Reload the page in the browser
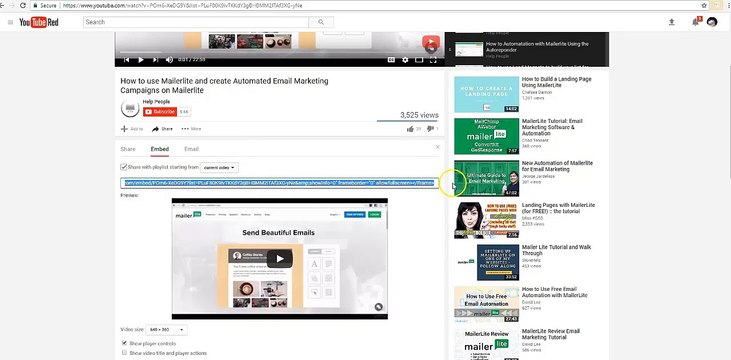The height and width of the screenshot is (360, 731). 22,5
